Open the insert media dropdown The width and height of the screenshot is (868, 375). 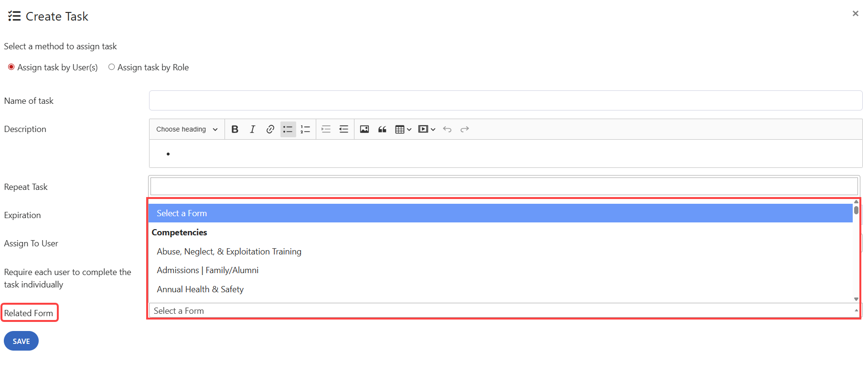point(427,129)
